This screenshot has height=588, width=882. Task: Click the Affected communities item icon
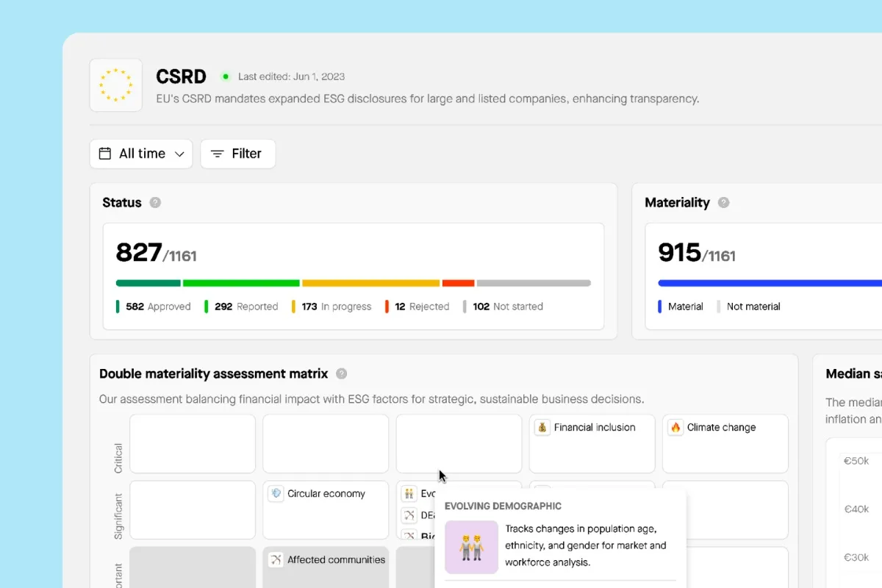pyautogui.click(x=276, y=560)
